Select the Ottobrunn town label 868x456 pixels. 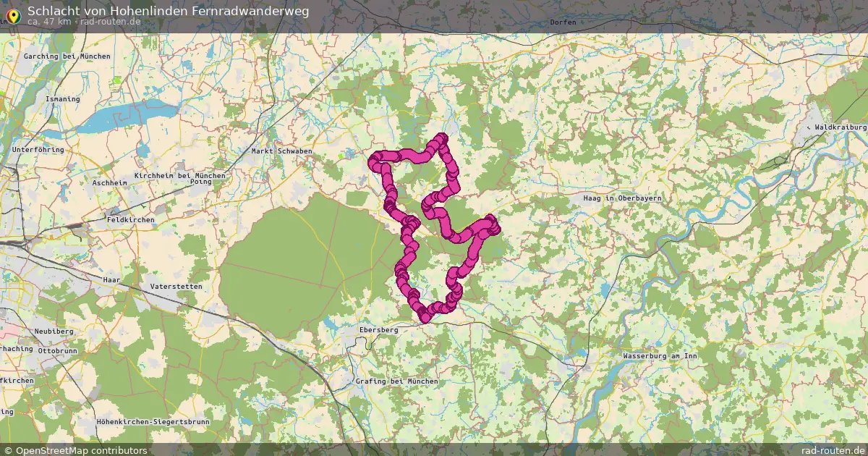(x=57, y=350)
